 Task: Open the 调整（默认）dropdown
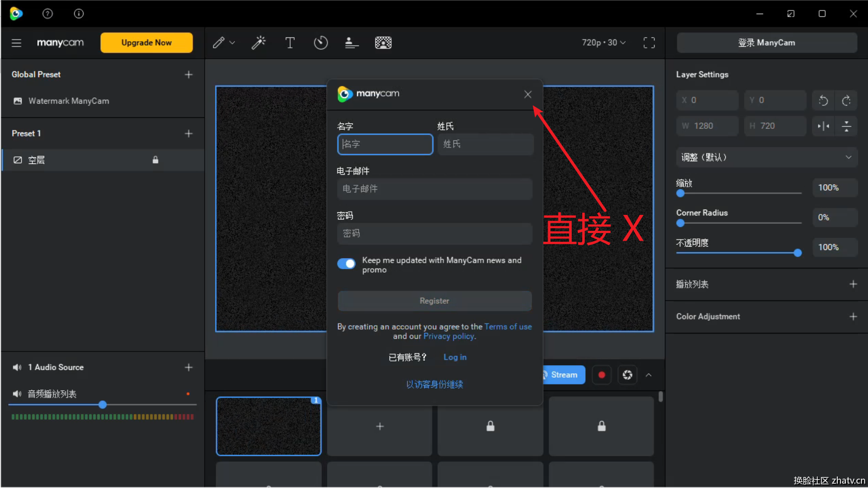pos(766,157)
